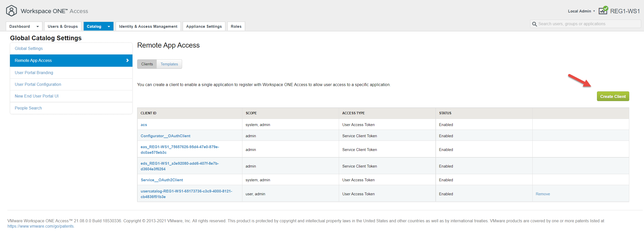Open the usercatalog-REG1-WS1 client entry
The height and width of the screenshot is (235, 644).
[x=186, y=194]
